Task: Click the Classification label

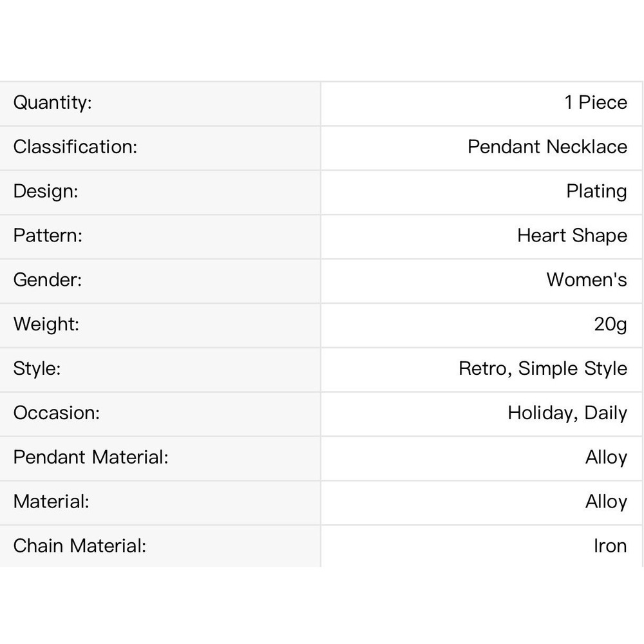Action: pos(75,147)
